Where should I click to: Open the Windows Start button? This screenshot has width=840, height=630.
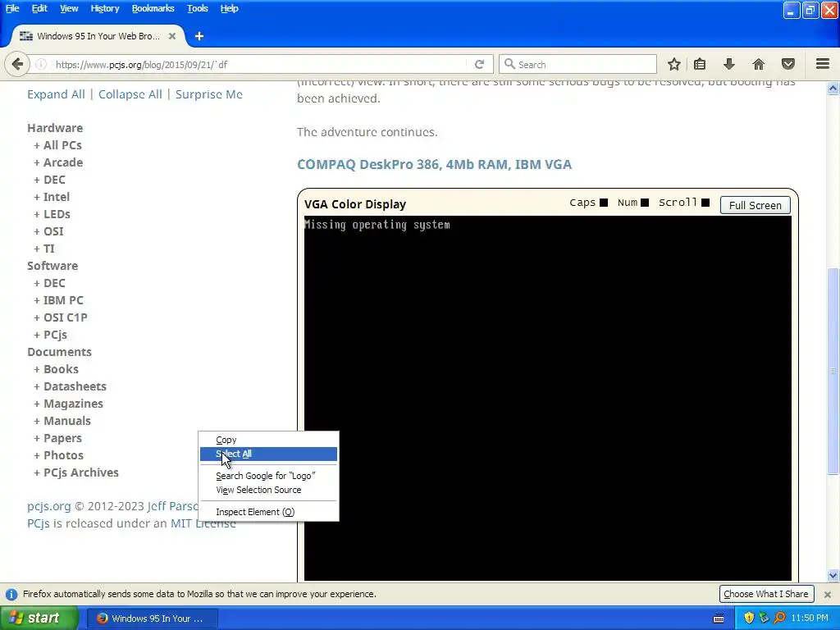click(39, 619)
